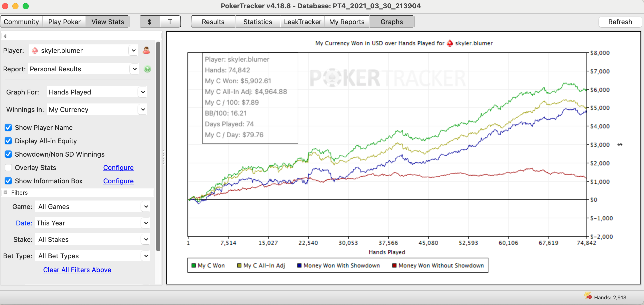The width and height of the screenshot is (644, 305).
Task: Click the green My C Won legend swatch
Action: [194, 265]
